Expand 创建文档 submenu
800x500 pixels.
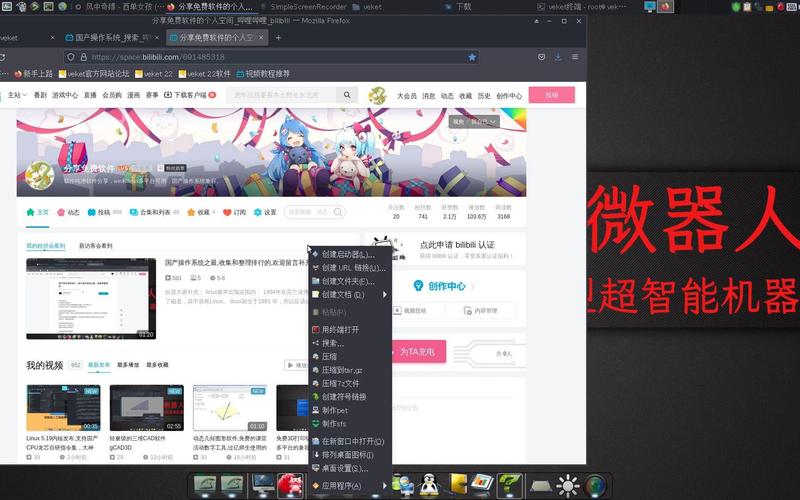[350, 294]
